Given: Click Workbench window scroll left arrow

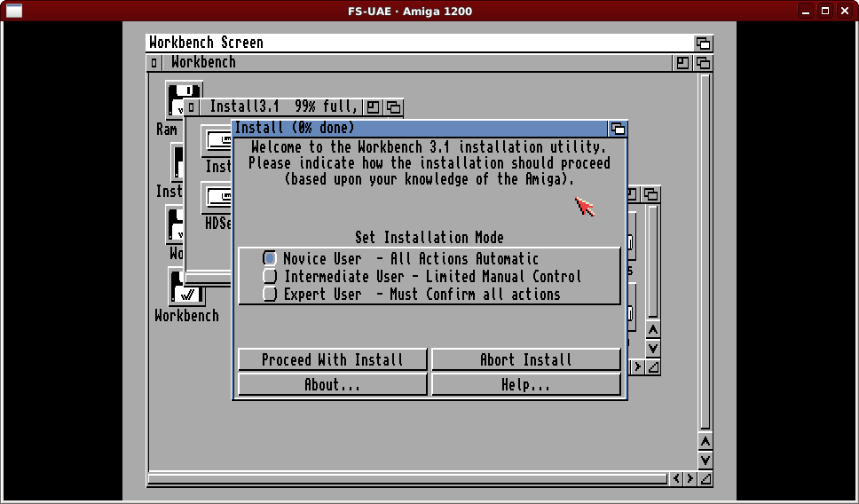Looking at the screenshot, I should (x=676, y=479).
